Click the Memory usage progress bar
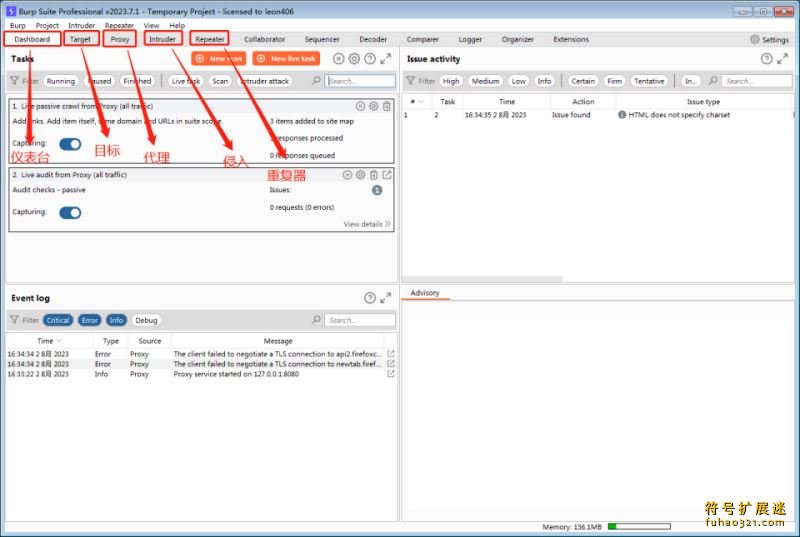 click(x=639, y=526)
